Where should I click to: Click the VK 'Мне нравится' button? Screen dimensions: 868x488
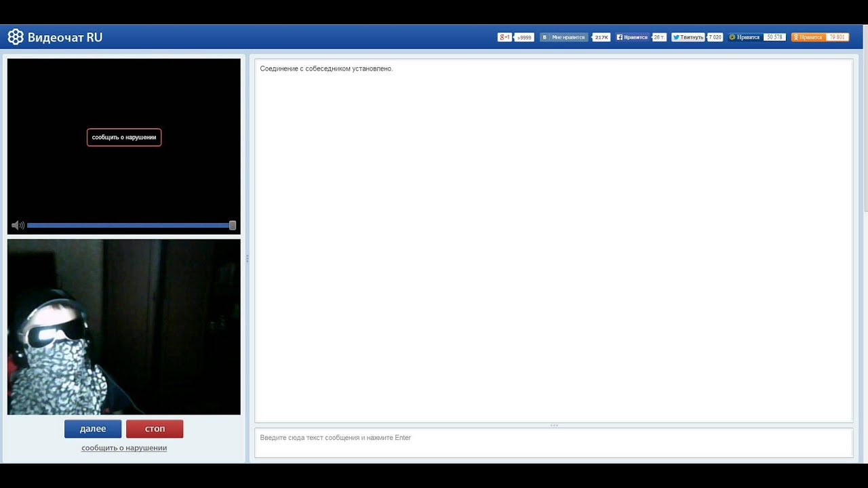pyautogui.click(x=564, y=37)
